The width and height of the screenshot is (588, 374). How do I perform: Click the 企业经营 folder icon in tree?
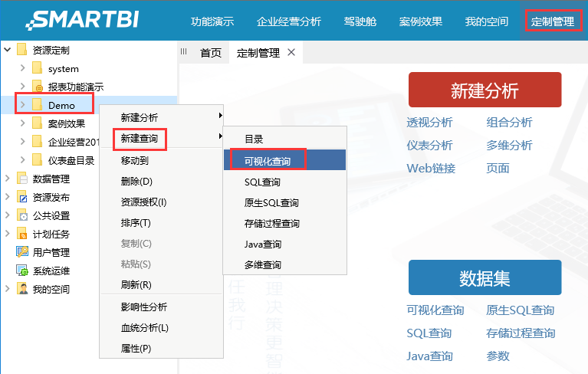click(x=37, y=142)
